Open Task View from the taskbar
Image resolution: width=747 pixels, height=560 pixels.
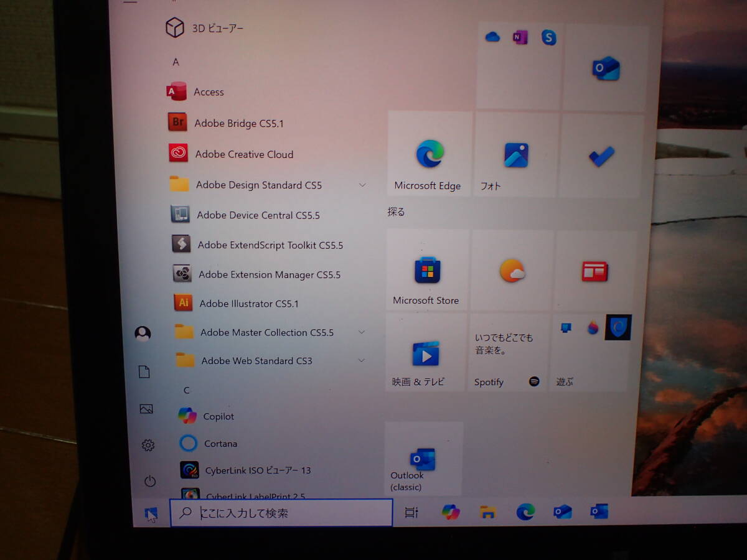tap(411, 513)
